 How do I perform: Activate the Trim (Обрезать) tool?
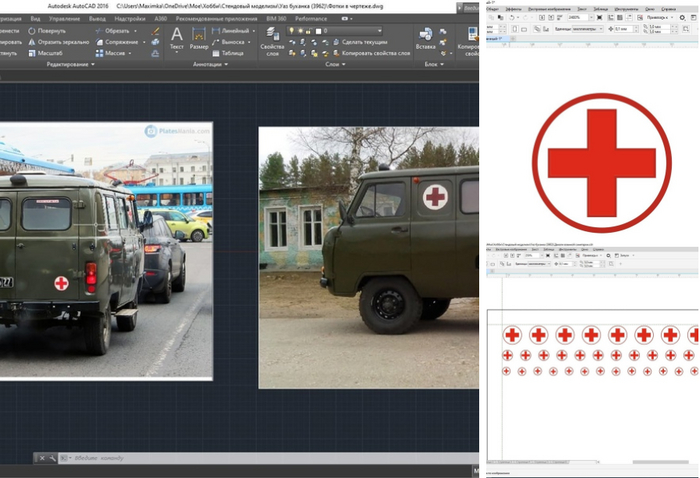point(112,31)
